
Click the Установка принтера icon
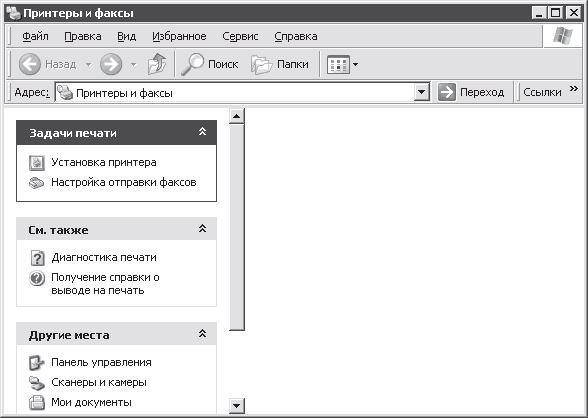point(37,163)
